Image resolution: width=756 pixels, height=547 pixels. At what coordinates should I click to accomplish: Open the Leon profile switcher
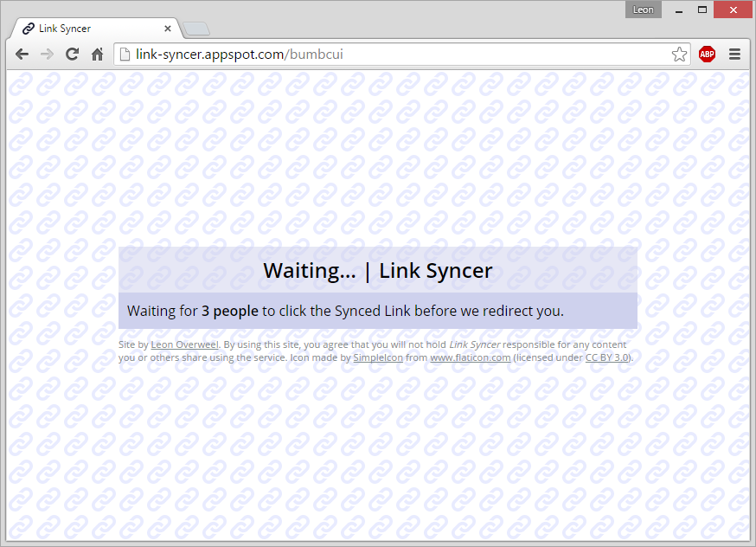click(644, 10)
